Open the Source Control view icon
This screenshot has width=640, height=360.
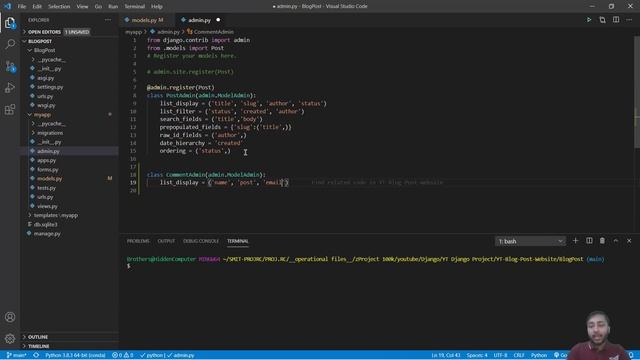pyautogui.click(x=10, y=66)
